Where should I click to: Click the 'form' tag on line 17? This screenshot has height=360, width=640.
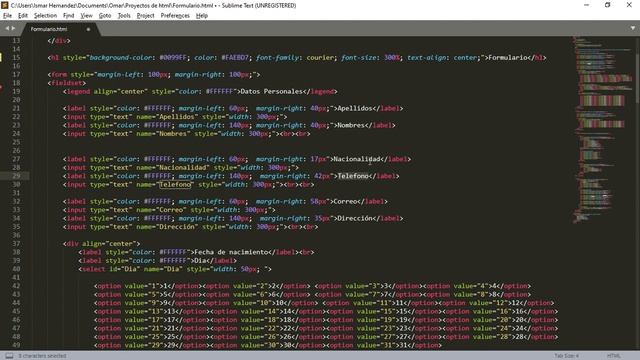click(x=59, y=75)
